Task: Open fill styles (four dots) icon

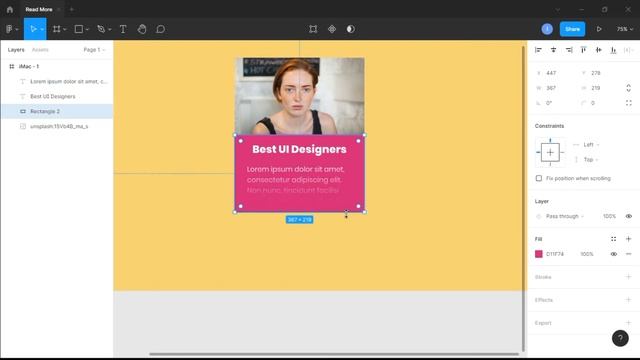Action: point(613,239)
